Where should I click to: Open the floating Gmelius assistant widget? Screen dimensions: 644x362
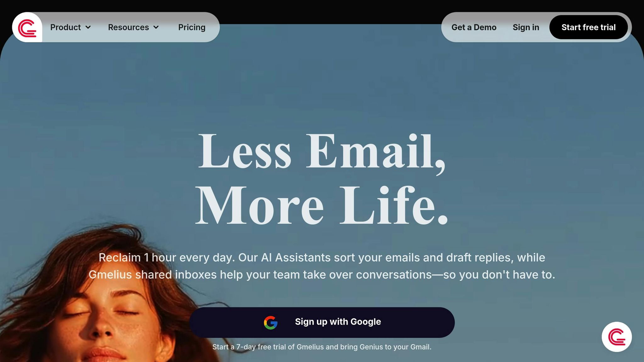click(x=617, y=337)
